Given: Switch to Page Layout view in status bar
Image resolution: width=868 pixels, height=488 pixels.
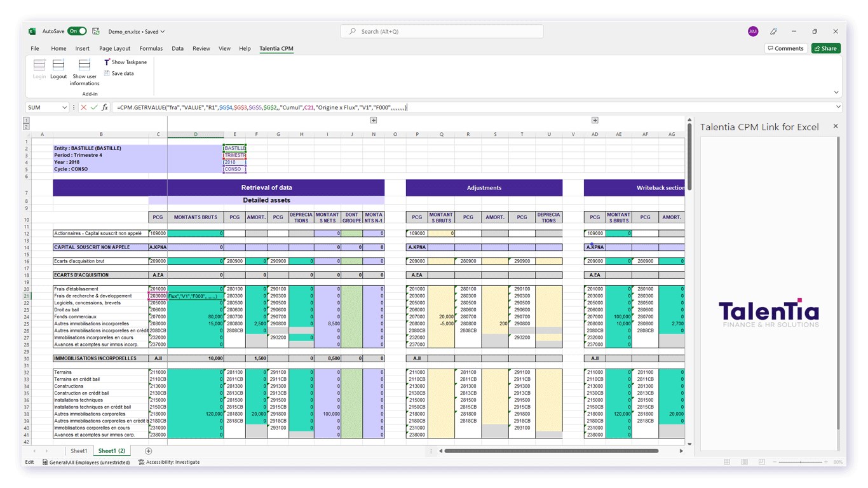Looking at the screenshot, I should pyautogui.click(x=744, y=462).
